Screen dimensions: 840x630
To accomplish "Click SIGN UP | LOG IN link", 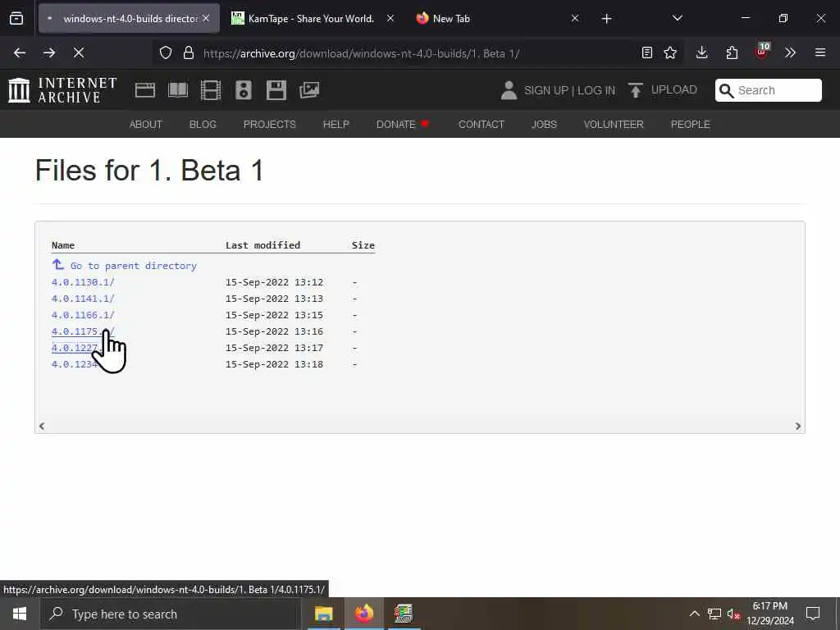I will click(x=569, y=90).
